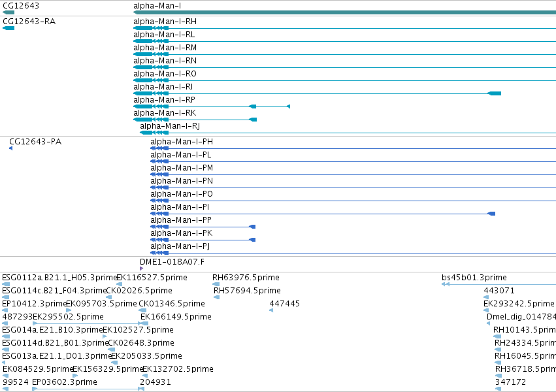Viewport: 556px width, 392px height.
Task: Select transcript alpha-Man-I-RN
Action: [165, 61]
